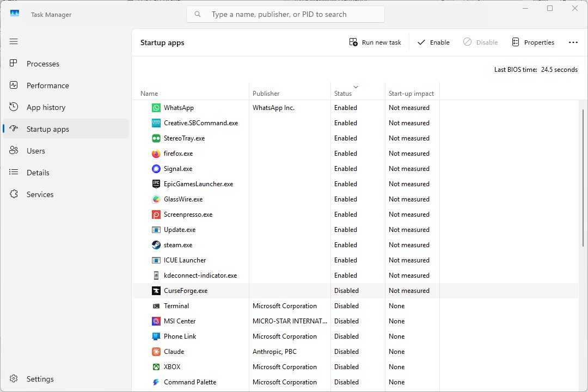Screen dimensions: 588x392
Task: Click 'Anthropic, PBC' publisher cell
Action: tap(274, 352)
